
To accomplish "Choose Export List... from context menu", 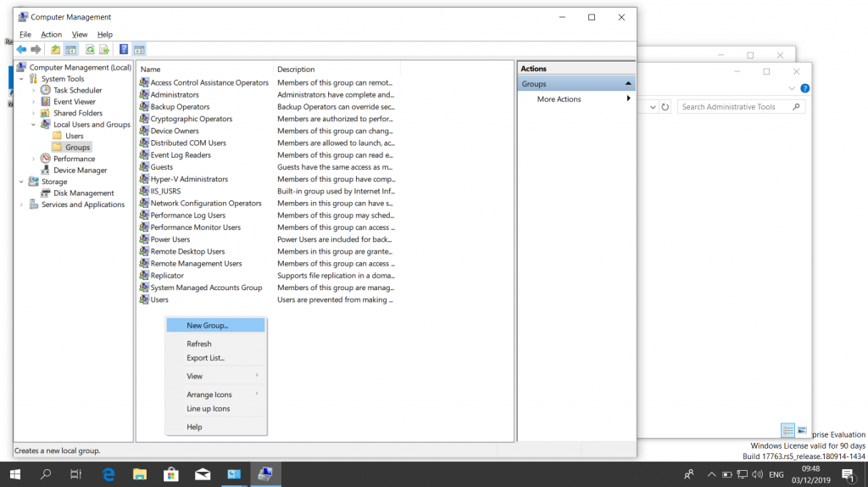I will 216,358.
